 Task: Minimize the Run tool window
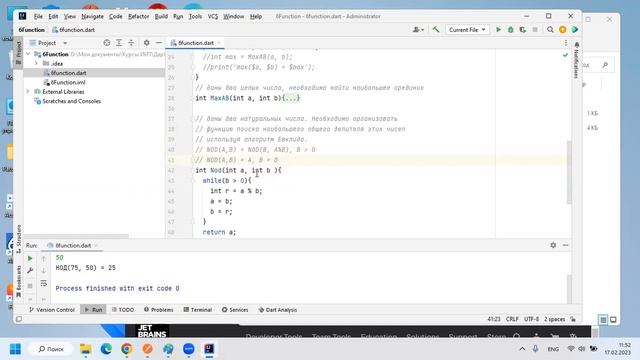(x=565, y=245)
